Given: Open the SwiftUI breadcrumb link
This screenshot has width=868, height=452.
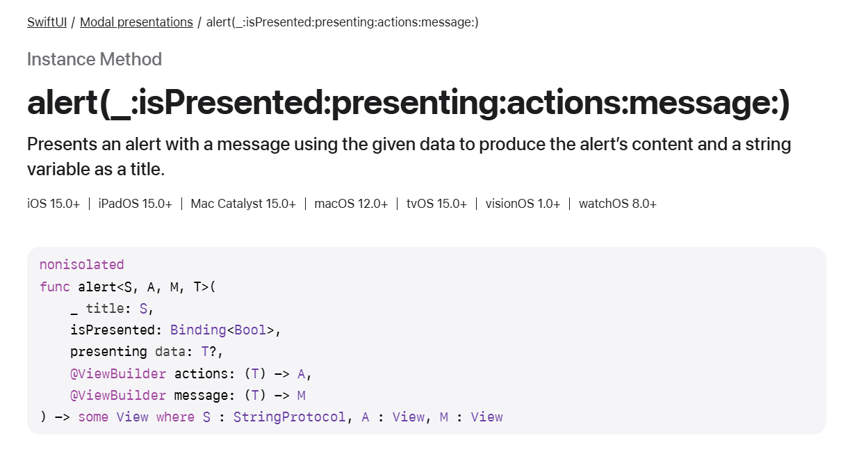Looking at the screenshot, I should (x=47, y=22).
